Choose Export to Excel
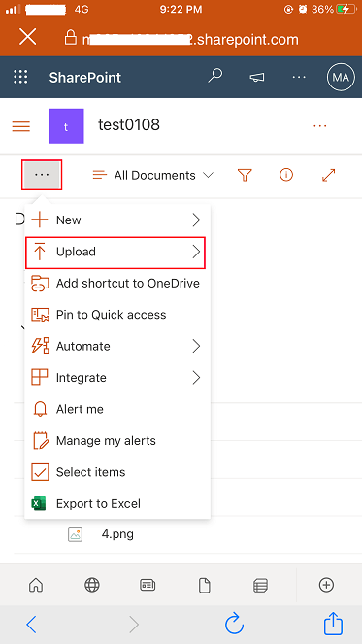This screenshot has width=362, height=644. click(117, 503)
